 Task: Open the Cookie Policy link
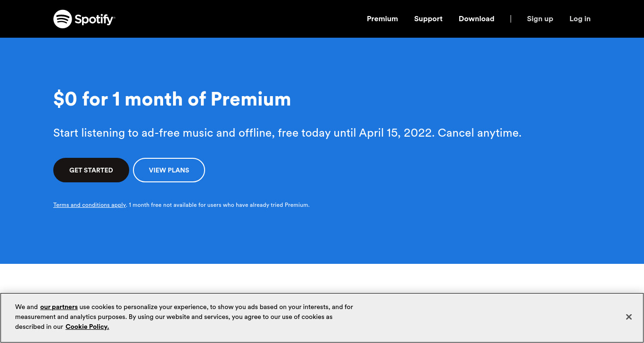(87, 327)
